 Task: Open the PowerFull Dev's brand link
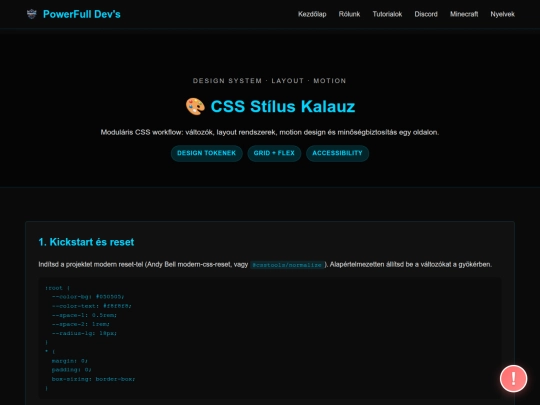pyautogui.click(x=73, y=14)
